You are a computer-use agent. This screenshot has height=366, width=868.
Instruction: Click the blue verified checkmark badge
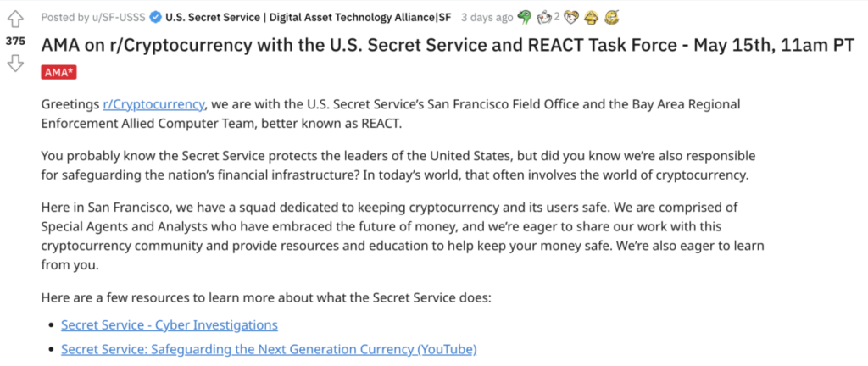click(x=154, y=17)
